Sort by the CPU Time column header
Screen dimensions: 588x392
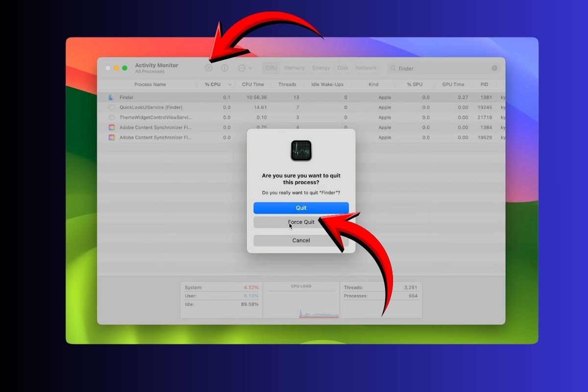click(253, 84)
